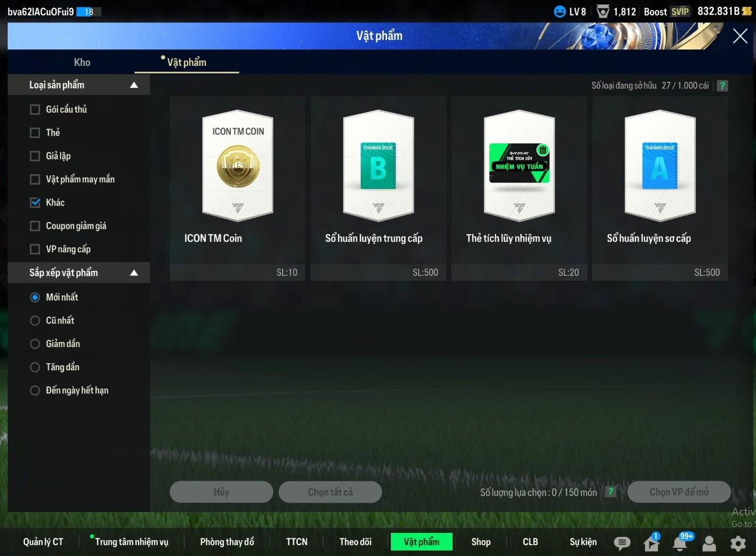Click the Chọn VP để mở button

(x=678, y=492)
